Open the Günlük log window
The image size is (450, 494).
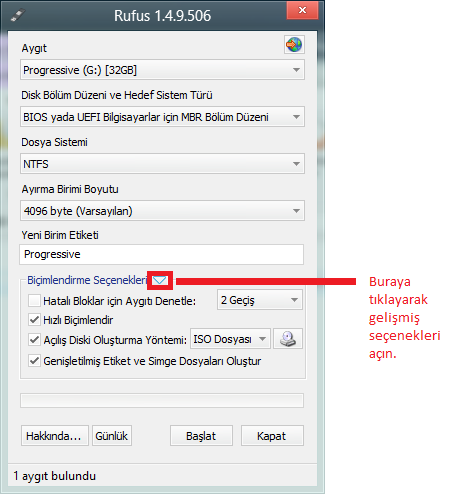pyautogui.click(x=112, y=436)
